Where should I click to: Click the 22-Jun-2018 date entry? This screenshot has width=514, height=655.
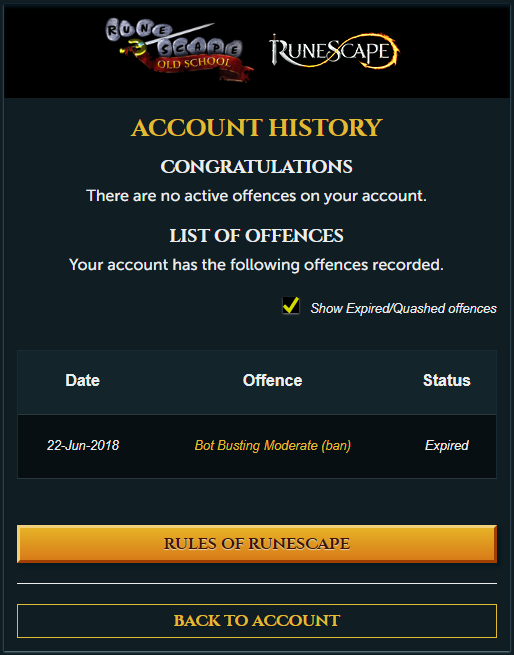click(x=83, y=445)
